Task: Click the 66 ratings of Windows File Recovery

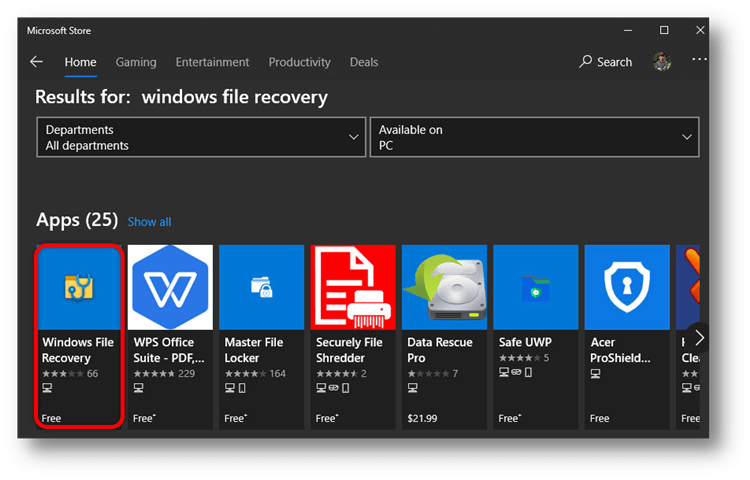Action: 92,374
